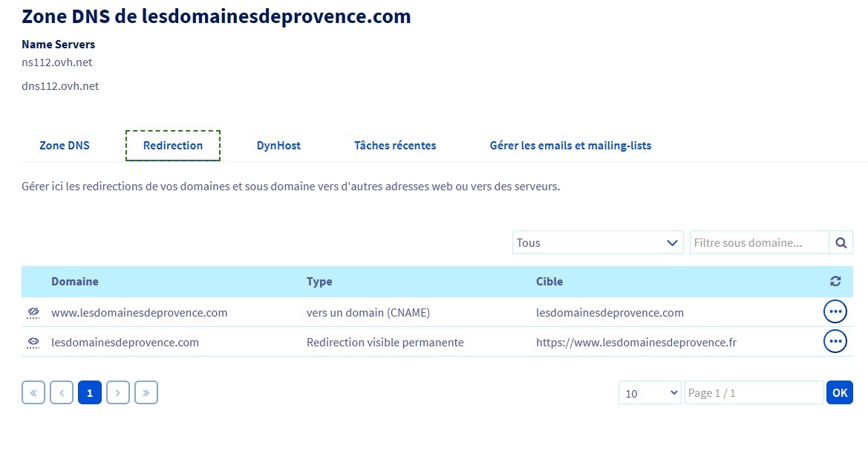The height and width of the screenshot is (463, 868).
Task: Click the search magnifier icon
Action: tap(841, 242)
